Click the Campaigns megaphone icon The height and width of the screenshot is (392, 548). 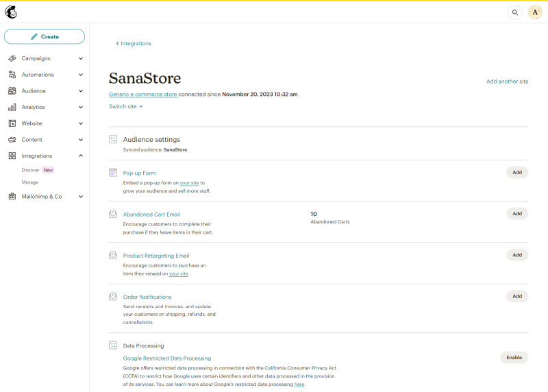(12, 58)
